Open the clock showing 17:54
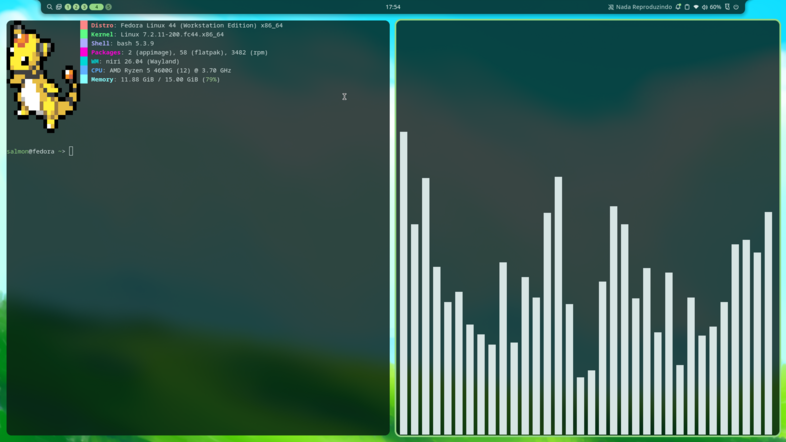This screenshot has height=442, width=786. [x=393, y=7]
